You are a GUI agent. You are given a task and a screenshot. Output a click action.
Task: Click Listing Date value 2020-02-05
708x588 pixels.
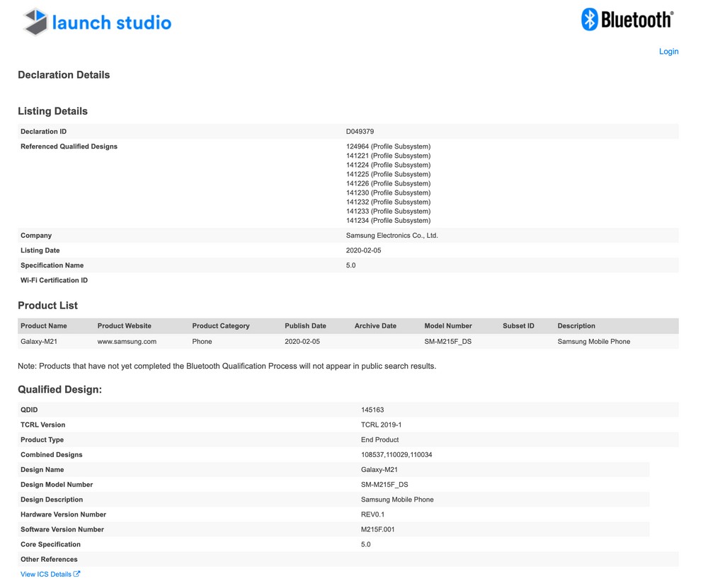(x=363, y=250)
